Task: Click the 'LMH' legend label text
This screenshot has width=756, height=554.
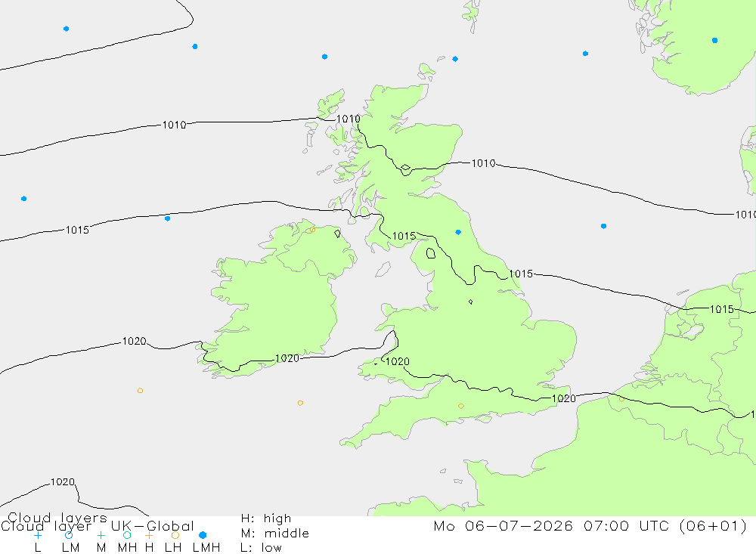Action: (x=206, y=548)
